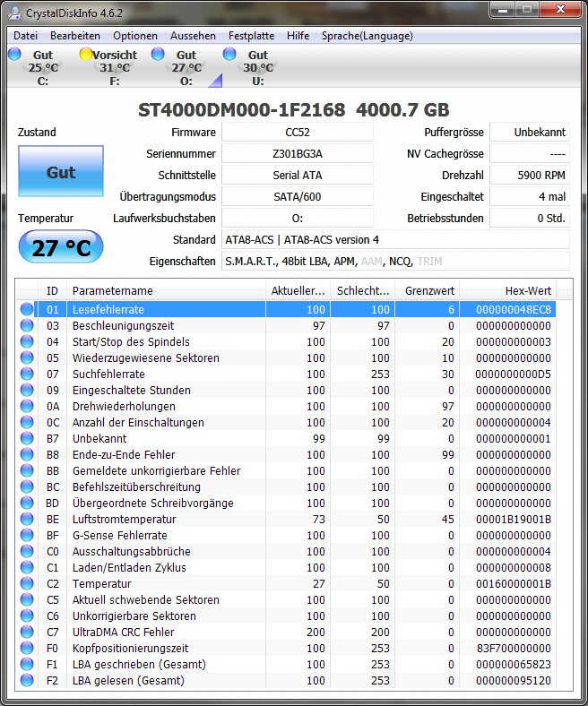Image resolution: width=588 pixels, height=706 pixels.
Task: Click status orb of Befehlszeitüberschreitung row
Action: 27,486
